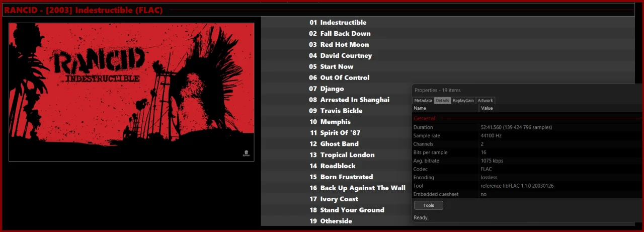Select the Avg. bitrate 1075 kbps value
The width and height of the screenshot is (644, 232).
[492, 161]
